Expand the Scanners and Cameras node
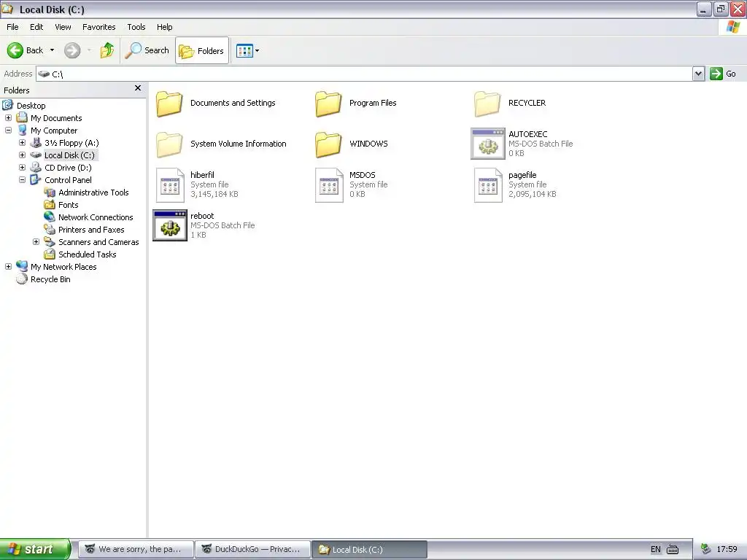The image size is (747, 560). [x=36, y=242]
